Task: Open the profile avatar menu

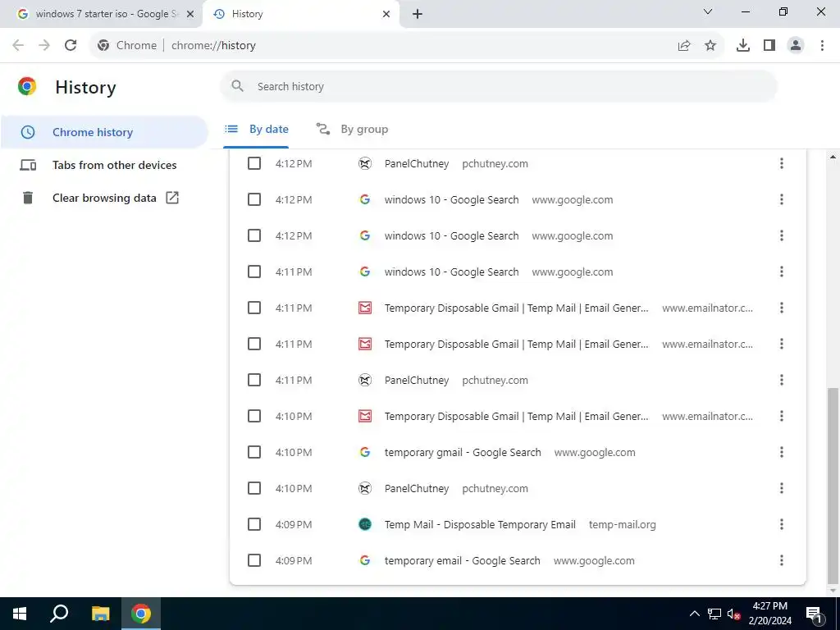Action: click(796, 46)
